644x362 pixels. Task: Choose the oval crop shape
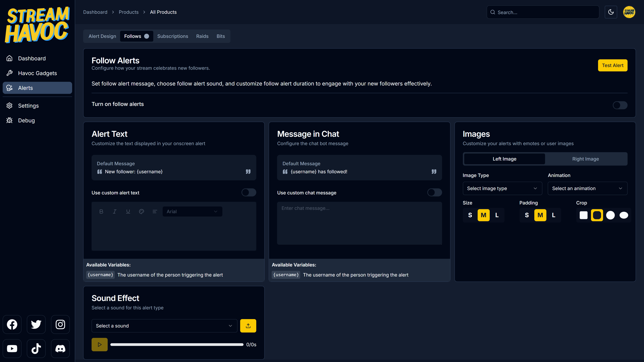pyautogui.click(x=624, y=215)
